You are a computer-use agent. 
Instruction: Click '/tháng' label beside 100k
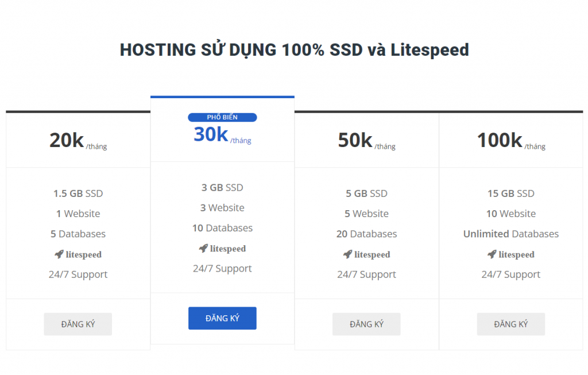pyautogui.click(x=535, y=146)
